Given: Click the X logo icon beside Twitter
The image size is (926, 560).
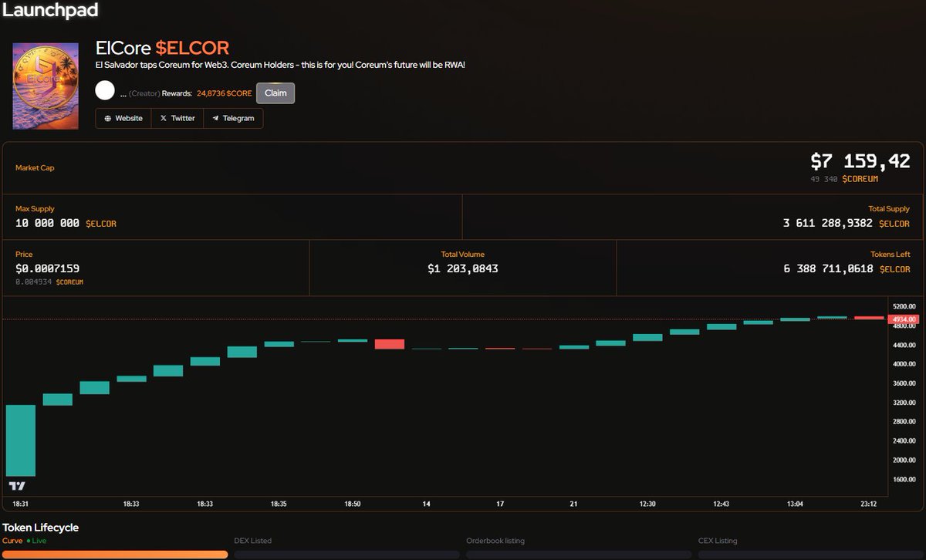Looking at the screenshot, I should click(x=164, y=119).
